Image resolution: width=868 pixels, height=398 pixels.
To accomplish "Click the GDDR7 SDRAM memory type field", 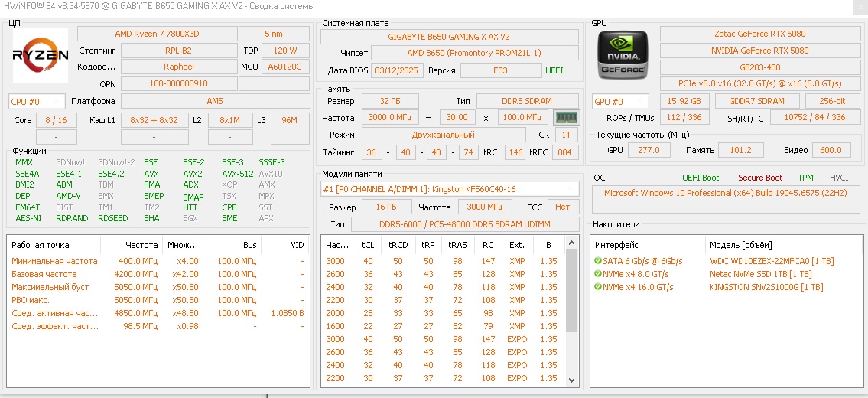I will (757, 102).
